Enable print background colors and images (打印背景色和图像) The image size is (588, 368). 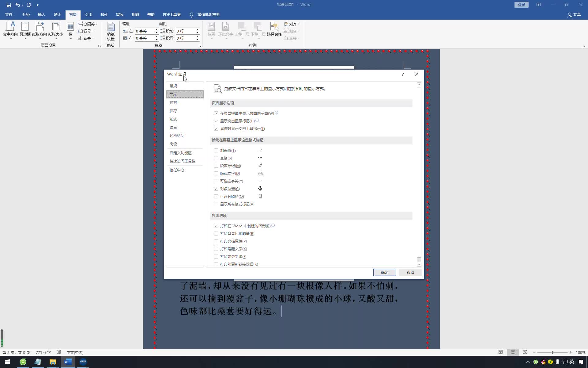click(x=216, y=234)
